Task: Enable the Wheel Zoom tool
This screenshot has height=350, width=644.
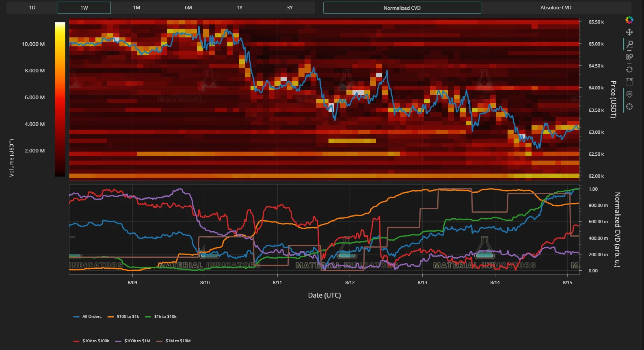Action: (x=629, y=57)
